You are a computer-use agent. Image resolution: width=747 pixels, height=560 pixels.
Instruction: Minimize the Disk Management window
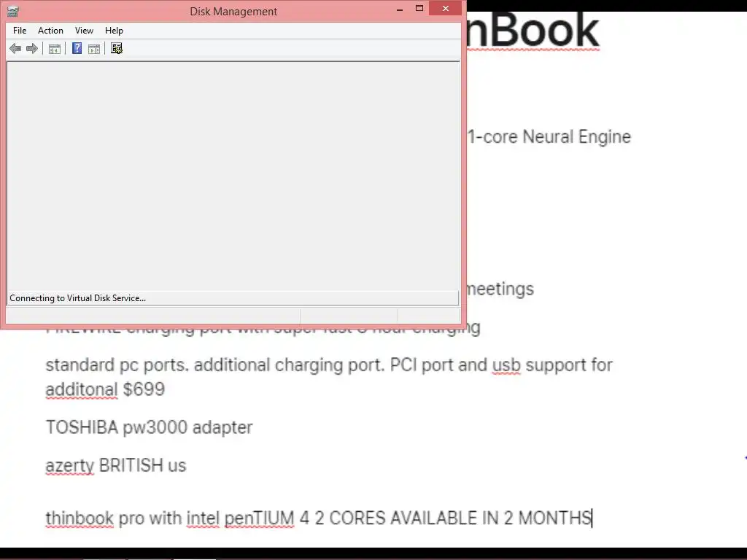pyautogui.click(x=400, y=9)
